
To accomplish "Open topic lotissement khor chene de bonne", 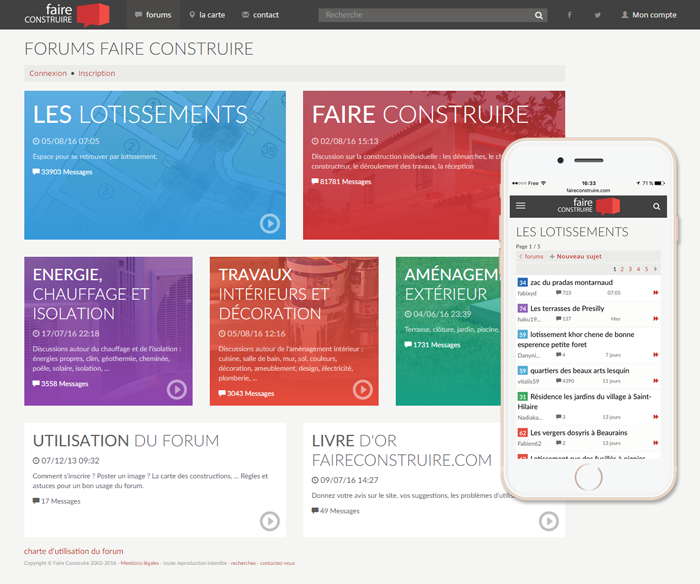I will [x=576, y=339].
